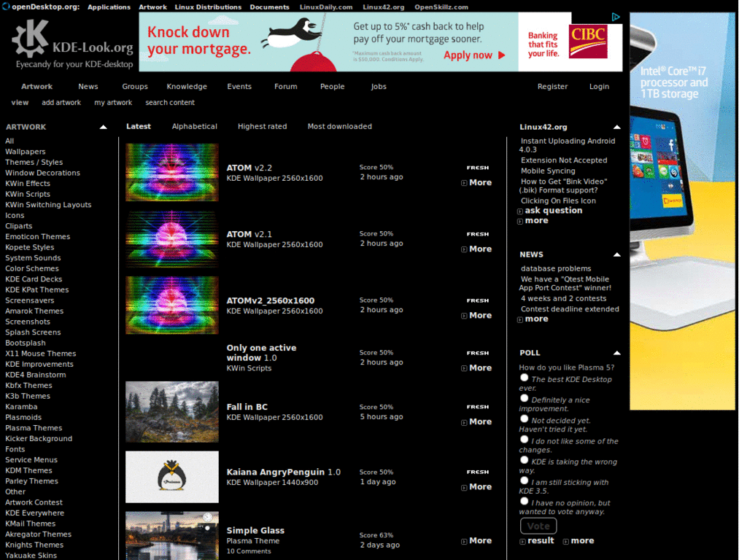Open Color Schemes category

point(32,268)
